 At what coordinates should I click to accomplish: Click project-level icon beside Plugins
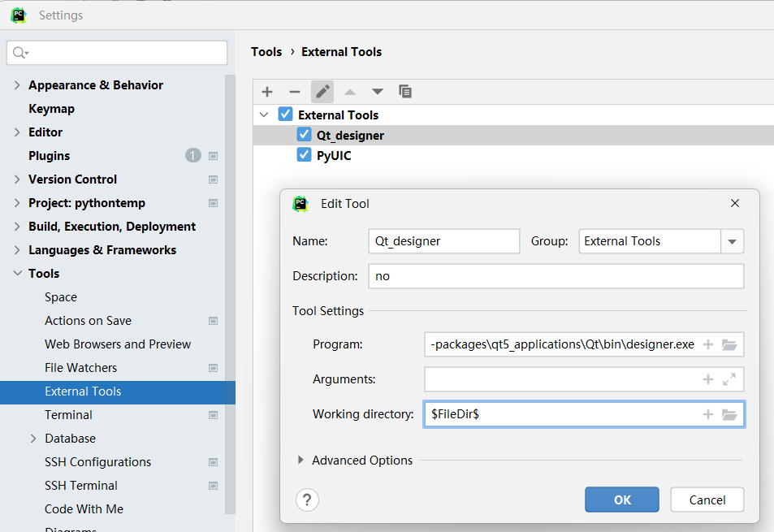pos(214,156)
